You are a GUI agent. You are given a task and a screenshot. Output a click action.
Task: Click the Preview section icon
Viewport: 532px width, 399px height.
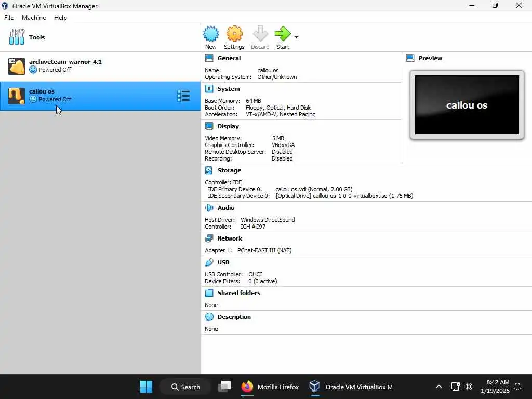pyautogui.click(x=410, y=58)
